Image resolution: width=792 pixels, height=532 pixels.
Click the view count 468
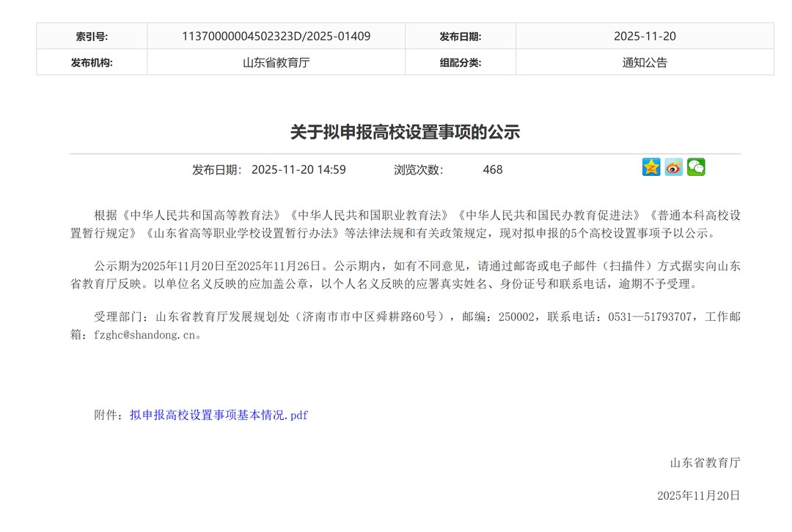pyautogui.click(x=492, y=169)
